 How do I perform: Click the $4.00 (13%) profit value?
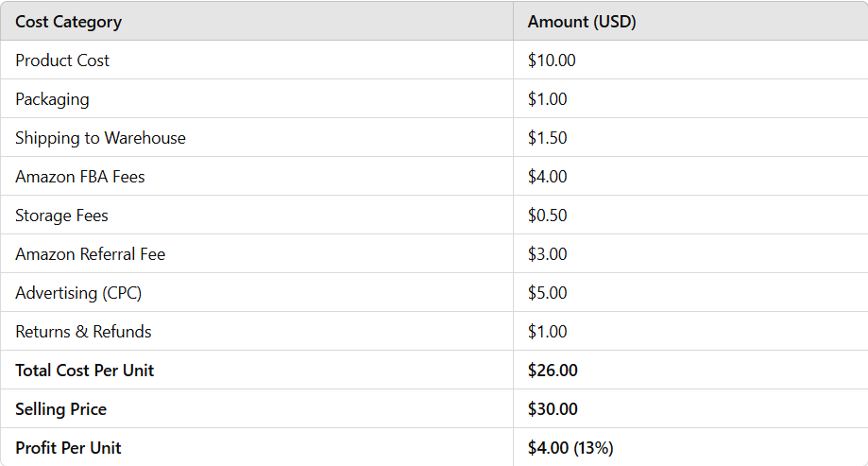tap(570, 448)
